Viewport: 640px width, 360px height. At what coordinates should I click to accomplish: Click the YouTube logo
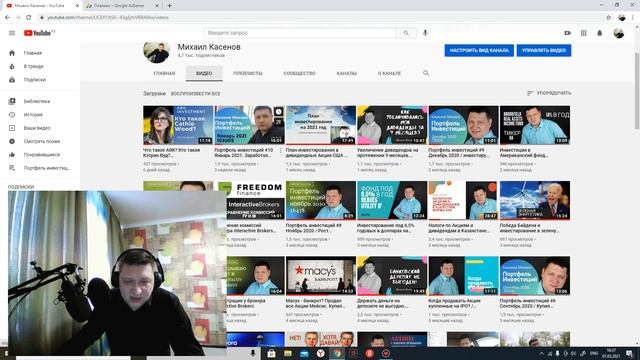coord(38,33)
